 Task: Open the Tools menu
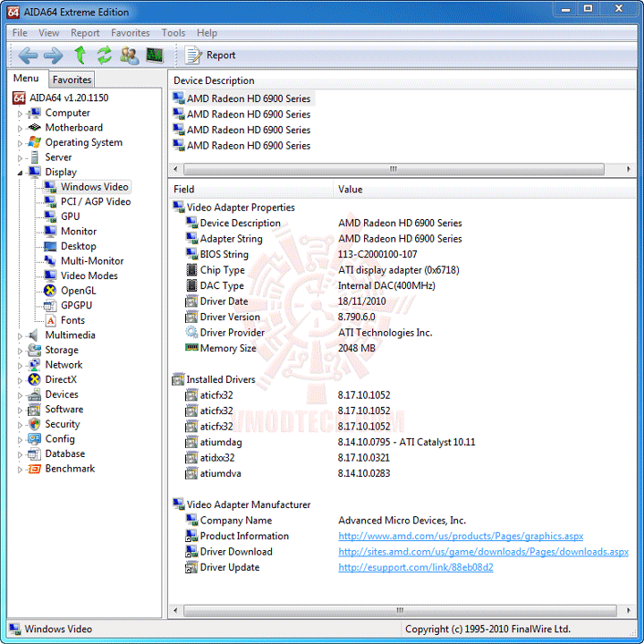[x=174, y=32]
